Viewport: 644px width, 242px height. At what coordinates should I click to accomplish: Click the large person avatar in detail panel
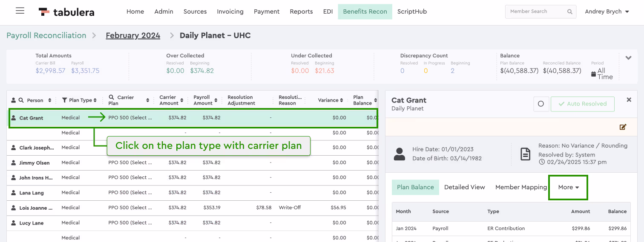pyautogui.click(x=400, y=154)
